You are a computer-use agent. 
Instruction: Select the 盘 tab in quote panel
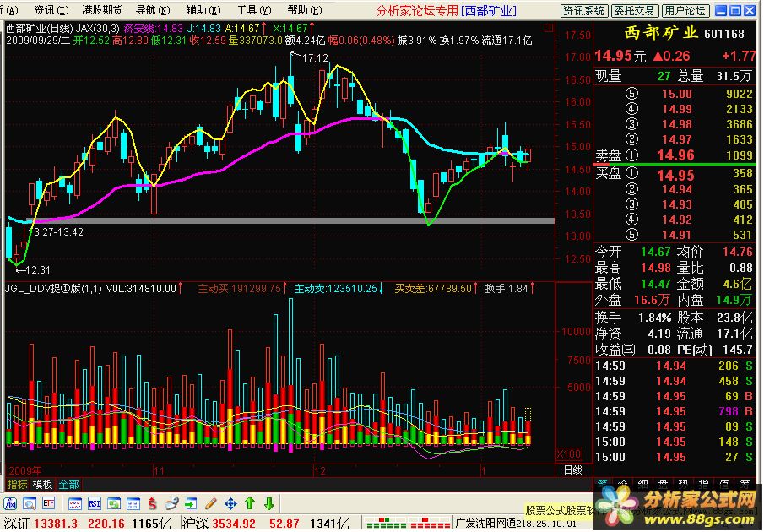(x=663, y=483)
